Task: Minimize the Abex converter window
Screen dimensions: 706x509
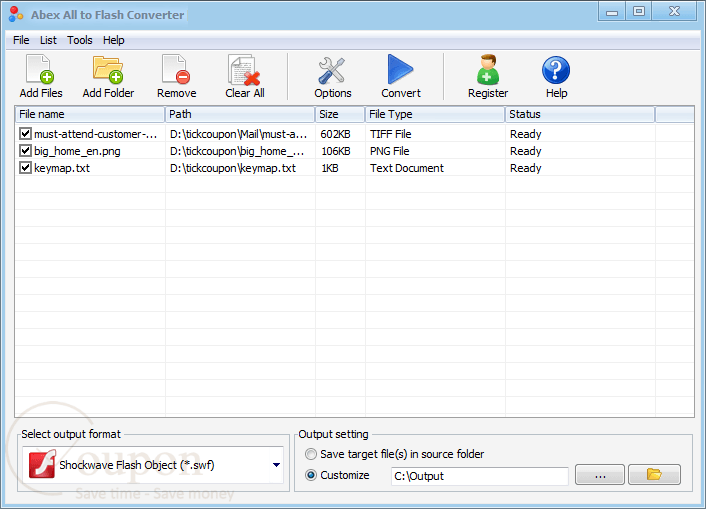Action: click(611, 12)
